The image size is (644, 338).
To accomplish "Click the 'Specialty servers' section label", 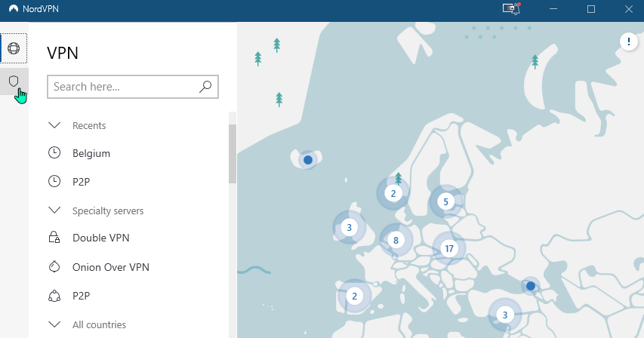I will [108, 210].
